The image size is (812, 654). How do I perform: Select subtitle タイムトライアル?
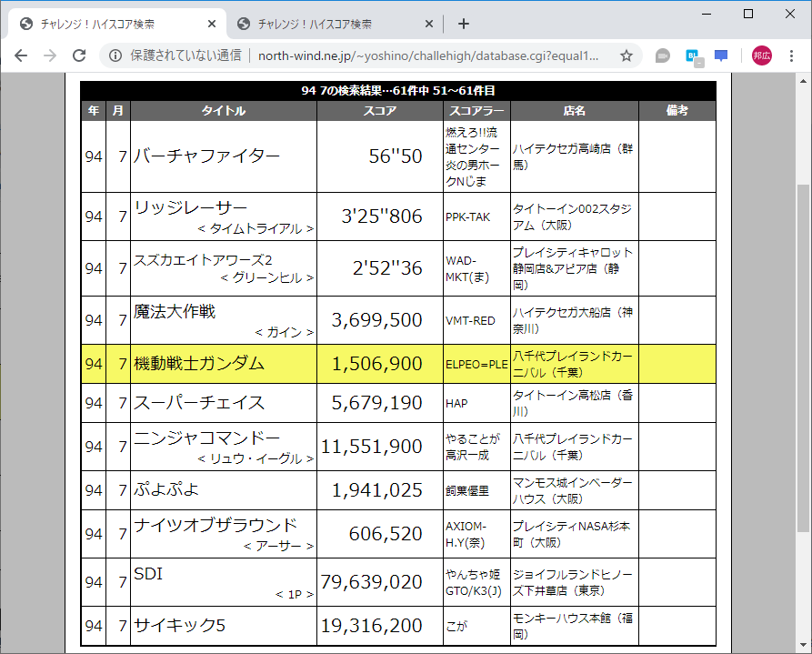coord(256,228)
